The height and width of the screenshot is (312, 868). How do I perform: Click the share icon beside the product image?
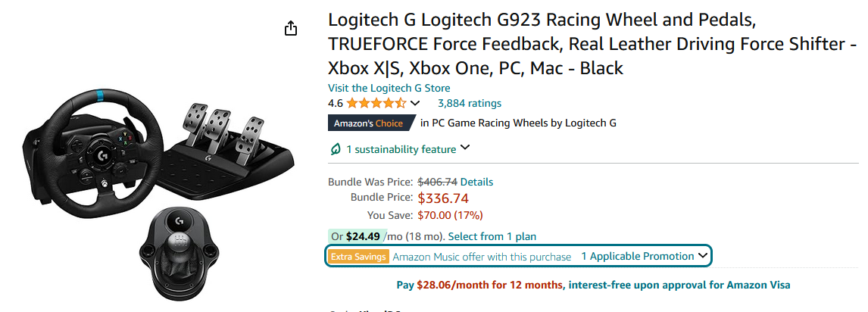[291, 29]
